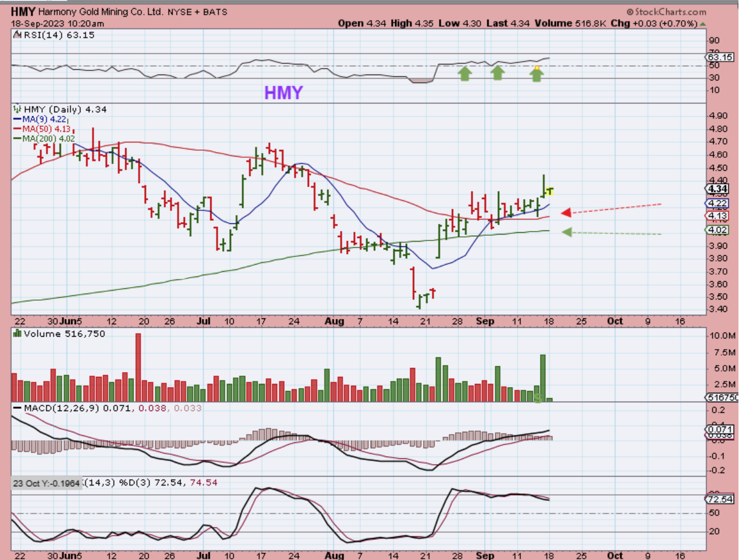Click the %D(3) 72.54, 74.54 legend
This screenshot has width=739, height=560.
pyautogui.click(x=170, y=483)
